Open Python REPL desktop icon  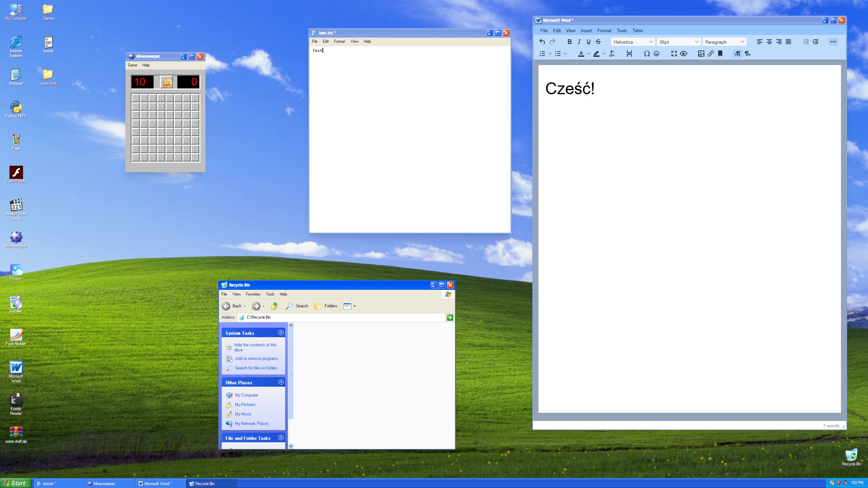tap(16, 109)
